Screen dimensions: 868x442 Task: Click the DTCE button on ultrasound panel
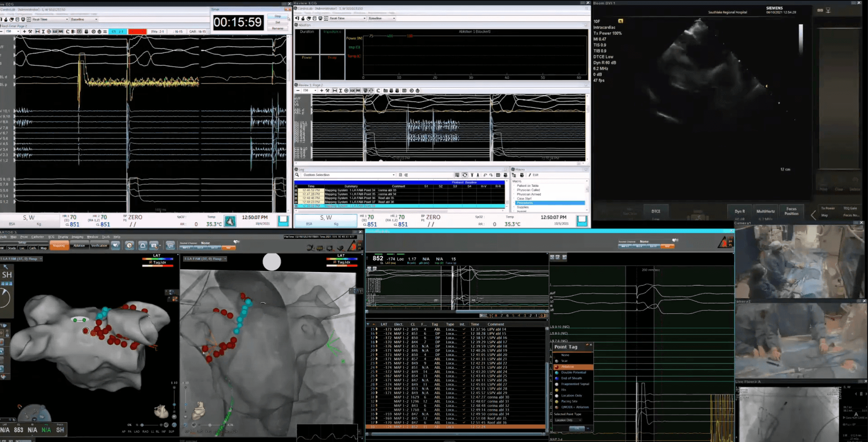click(656, 211)
